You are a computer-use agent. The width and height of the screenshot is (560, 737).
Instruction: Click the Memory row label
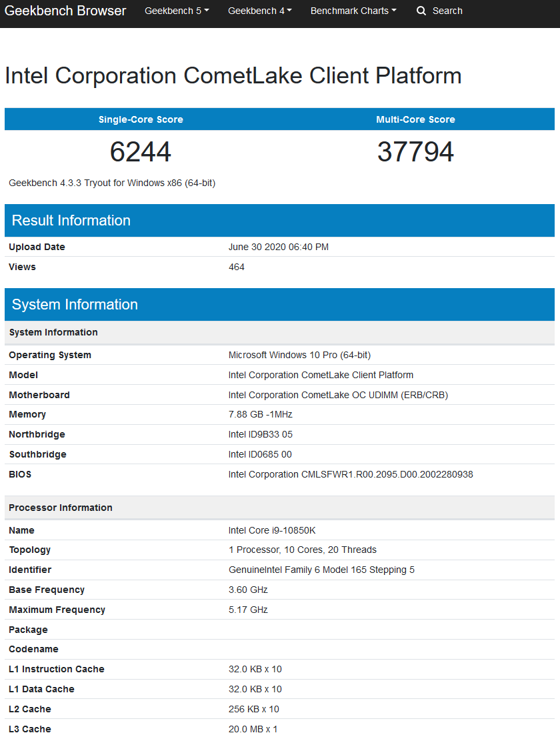[x=27, y=415]
